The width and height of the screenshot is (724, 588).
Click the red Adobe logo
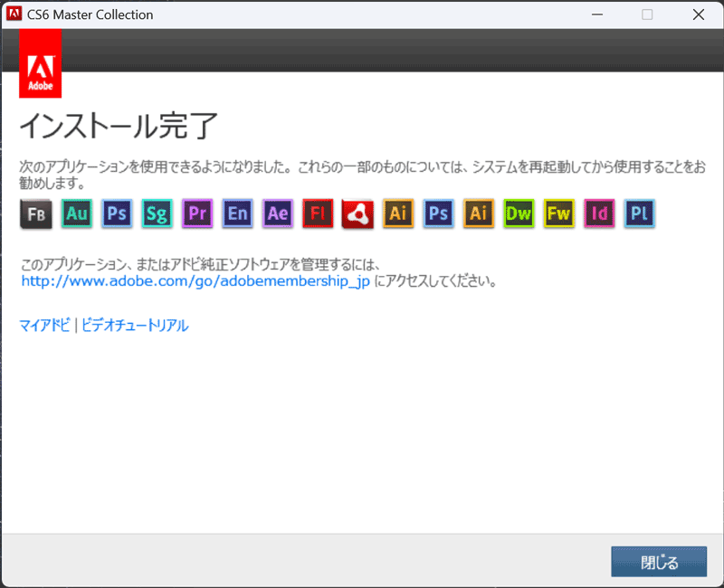coord(40,63)
